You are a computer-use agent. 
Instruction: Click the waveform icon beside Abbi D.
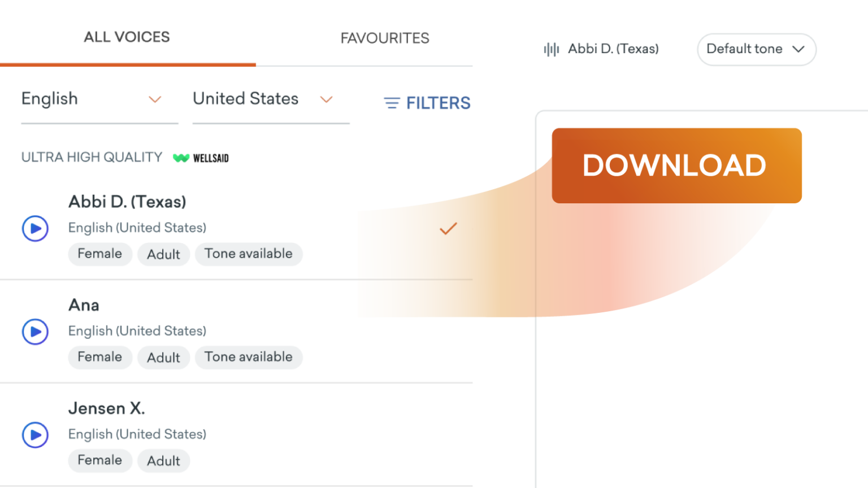551,49
